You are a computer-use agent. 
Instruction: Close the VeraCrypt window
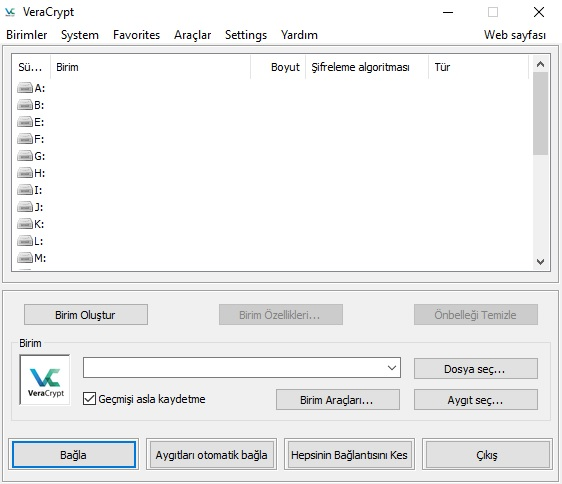tap(539, 12)
